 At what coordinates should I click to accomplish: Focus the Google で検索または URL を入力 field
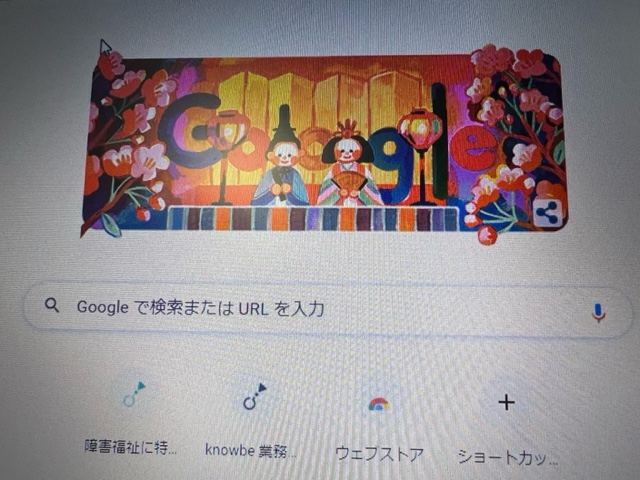pyautogui.click(x=328, y=309)
